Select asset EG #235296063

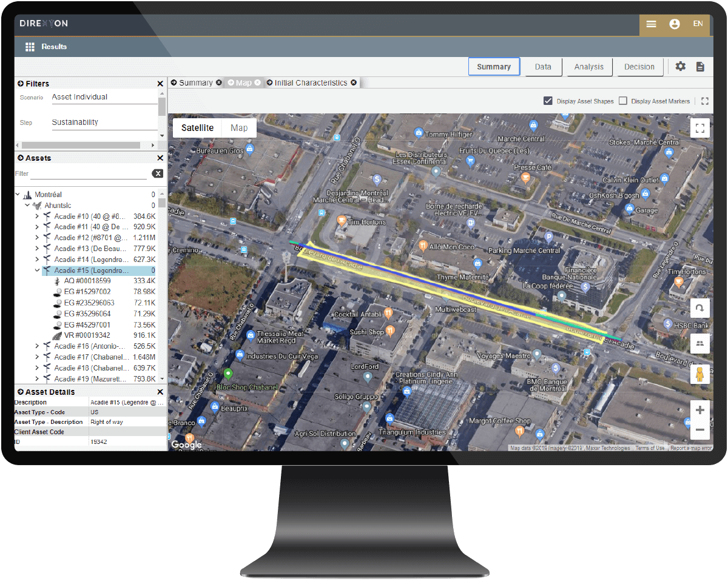click(x=89, y=303)
